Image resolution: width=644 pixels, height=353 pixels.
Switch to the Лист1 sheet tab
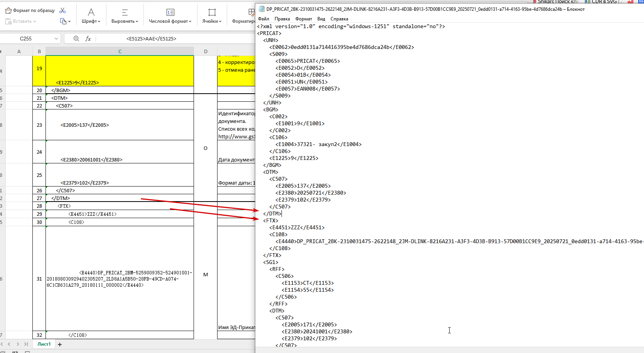(x=44, y=344)
